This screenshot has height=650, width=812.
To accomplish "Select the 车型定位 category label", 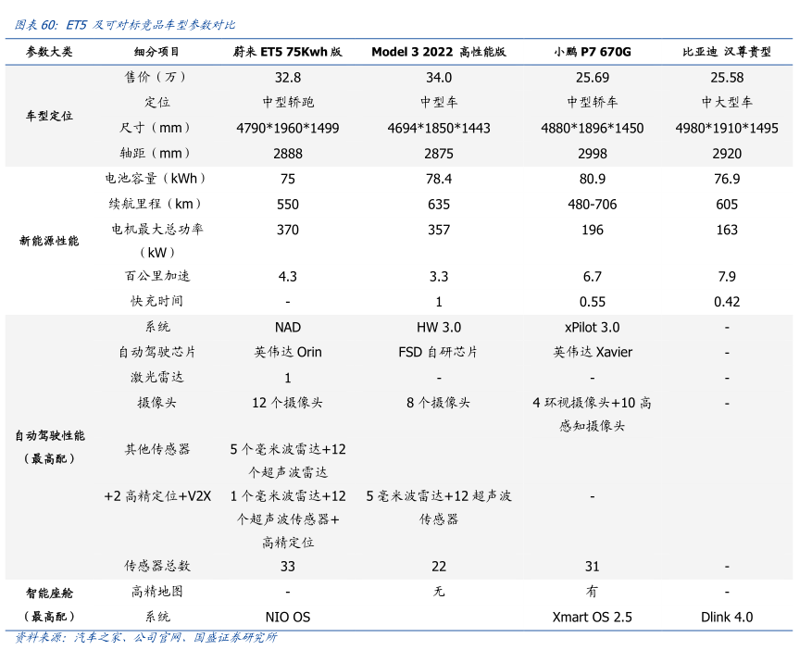I will pyautogui.click(x=49, y=116).
